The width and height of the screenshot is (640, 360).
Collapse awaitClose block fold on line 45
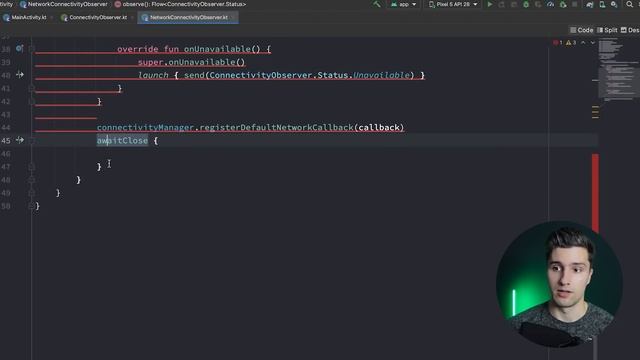coord(31,140)
